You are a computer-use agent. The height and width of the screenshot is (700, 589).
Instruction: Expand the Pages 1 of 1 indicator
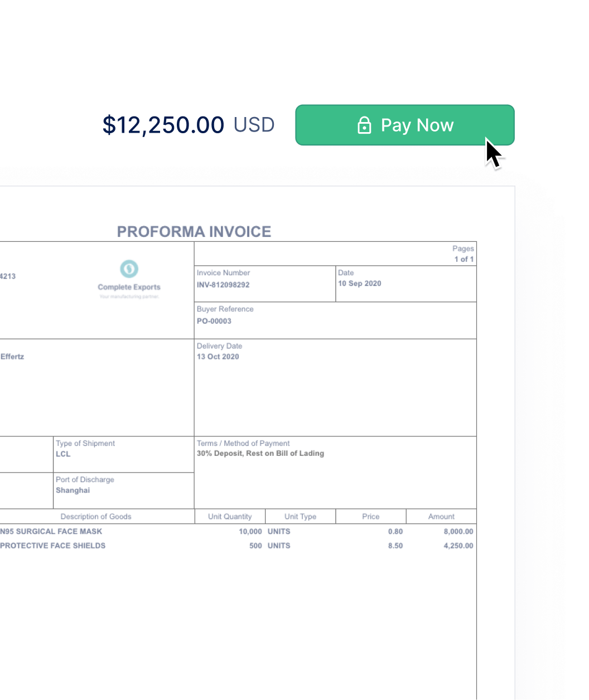tap(464, 254)
